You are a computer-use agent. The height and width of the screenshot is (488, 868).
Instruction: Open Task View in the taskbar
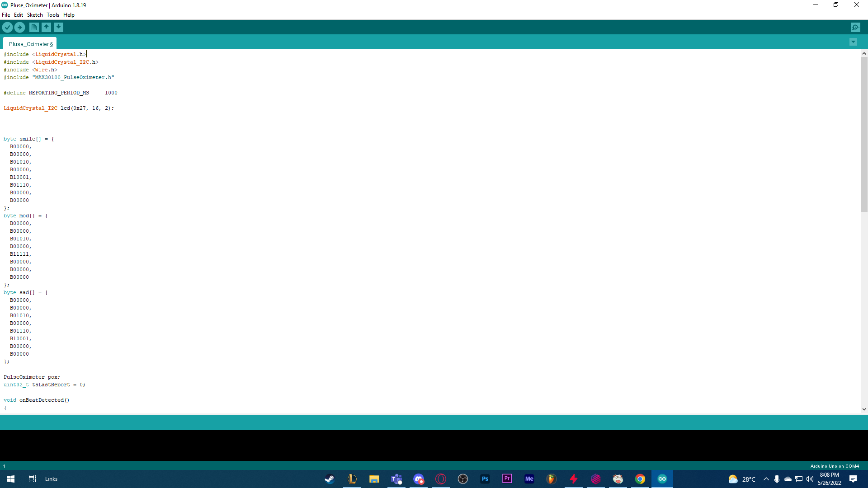(32, 479)
